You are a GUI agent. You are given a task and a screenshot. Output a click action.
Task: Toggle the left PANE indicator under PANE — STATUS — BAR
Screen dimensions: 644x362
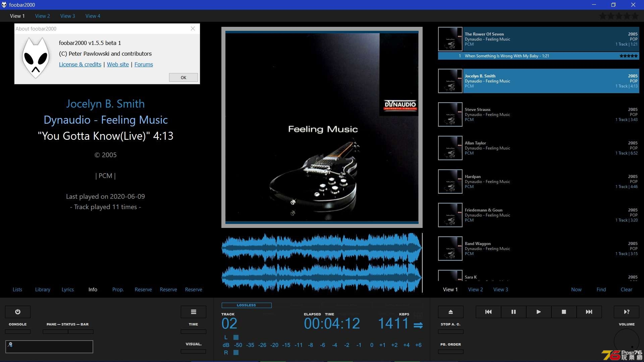click(55, 331)
